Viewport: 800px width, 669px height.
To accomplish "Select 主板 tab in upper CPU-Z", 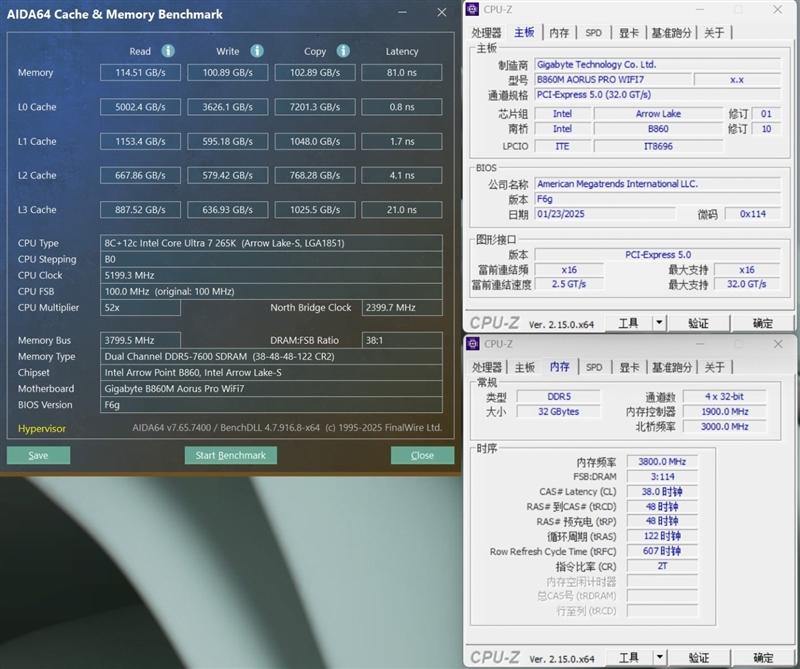I will click(x=524, y=32).
